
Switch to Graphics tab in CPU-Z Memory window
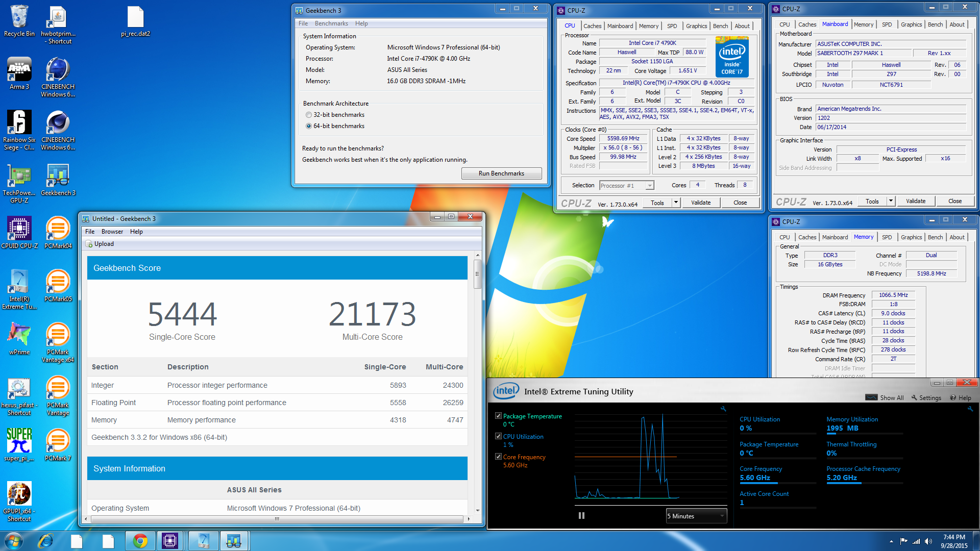pos(911,237)
